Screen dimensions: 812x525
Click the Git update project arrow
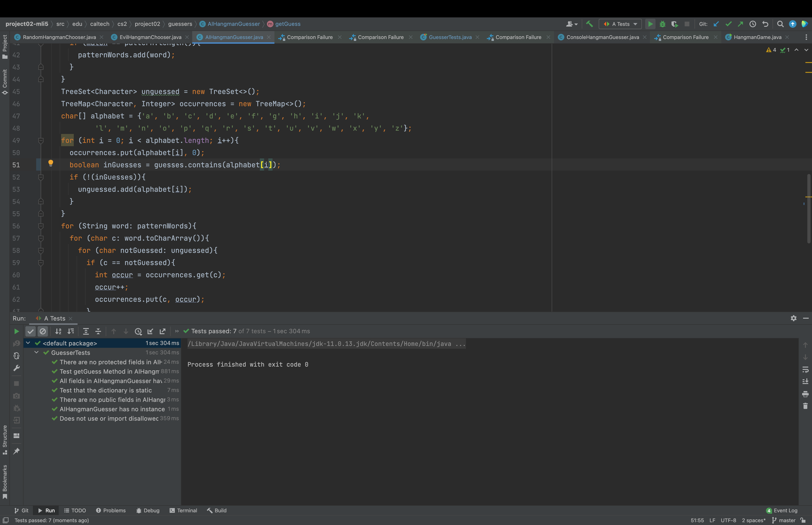pyautogui.click(x=716, y=24)
